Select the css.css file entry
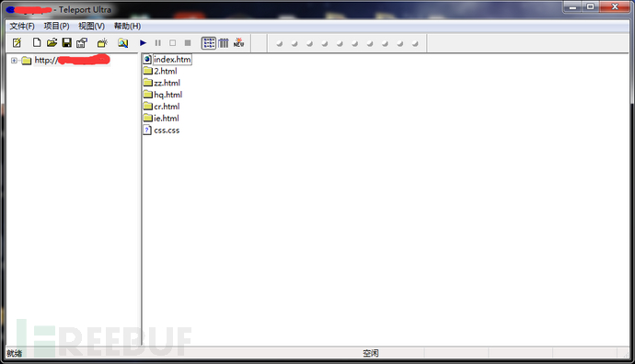This screenshot has width=635, height=364. (162, 131)
